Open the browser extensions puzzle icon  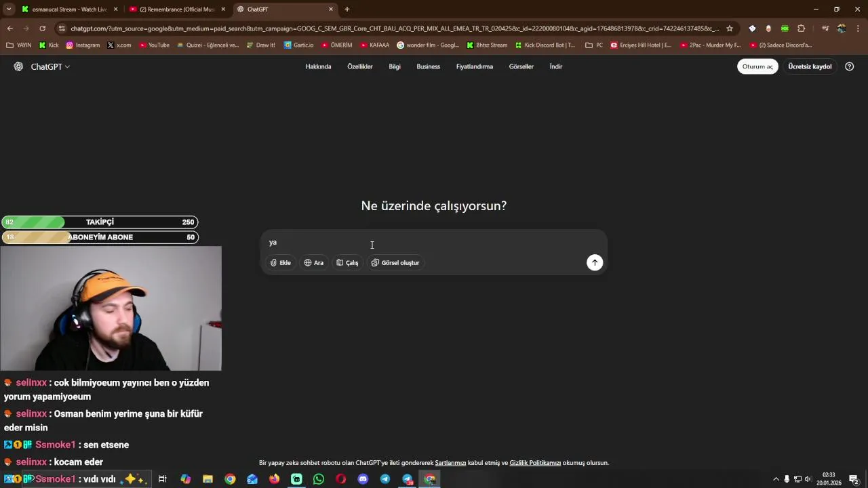point(802,28)
